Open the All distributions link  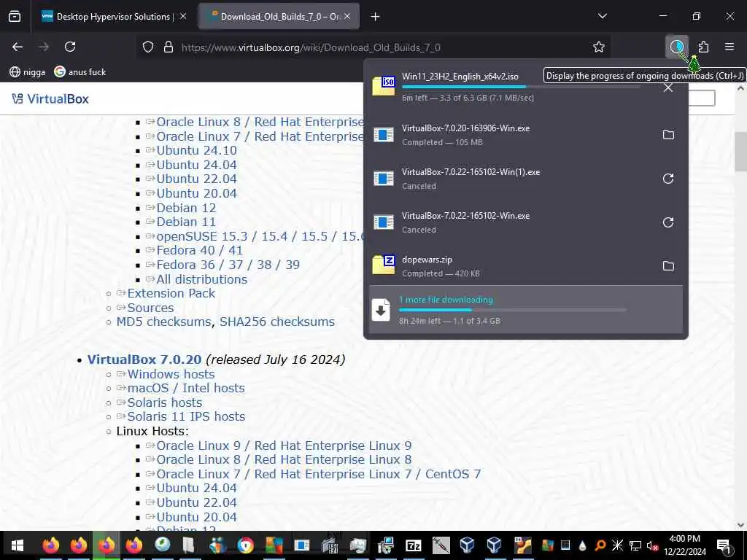tap(201, 279)
